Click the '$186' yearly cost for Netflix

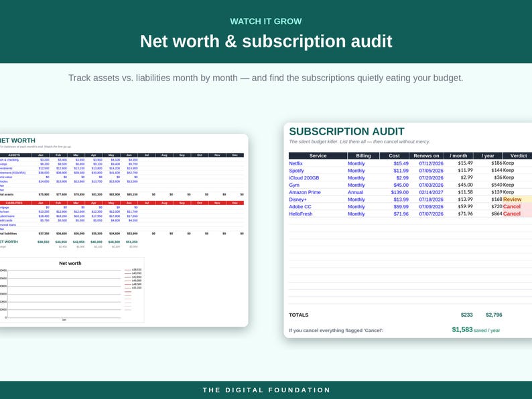click(x=496, y=163)
